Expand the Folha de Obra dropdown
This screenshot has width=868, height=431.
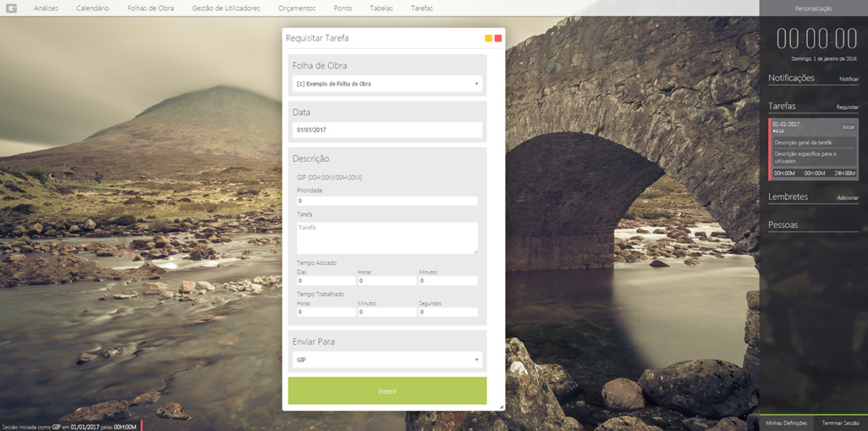(387, 84)
